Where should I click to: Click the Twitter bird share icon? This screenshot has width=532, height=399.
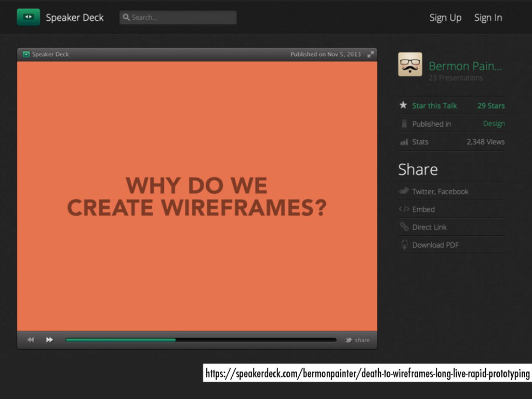(x=349, y=340)
